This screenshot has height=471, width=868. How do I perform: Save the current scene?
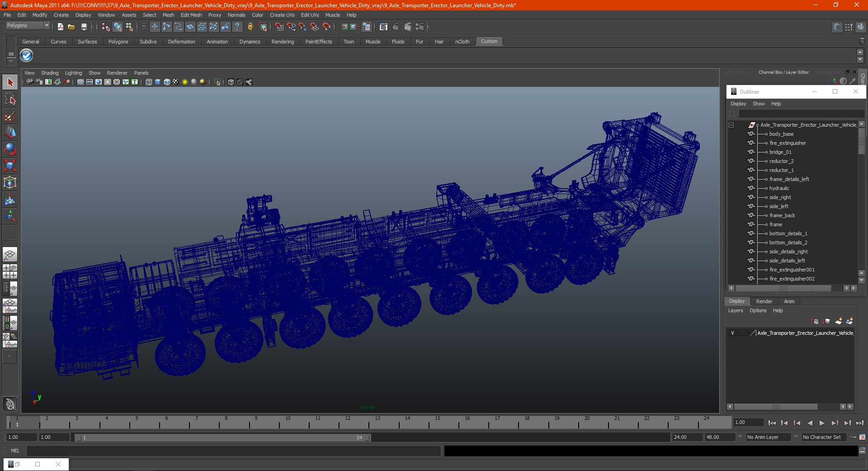tap(84, 27)
